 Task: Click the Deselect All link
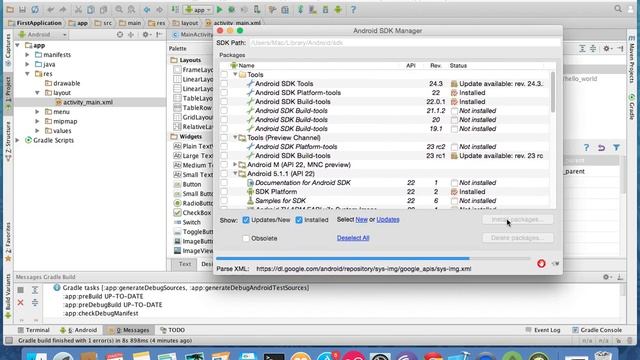tap(353, 238)
